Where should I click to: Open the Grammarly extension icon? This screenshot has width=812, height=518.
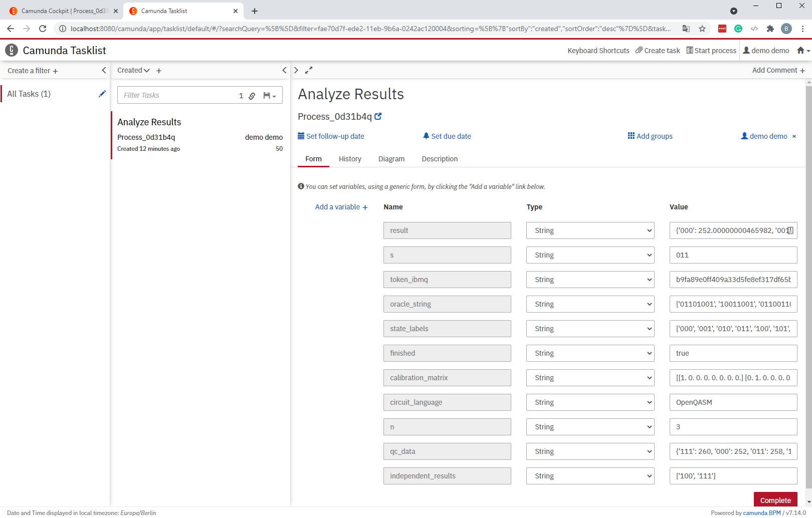[738, 29]
